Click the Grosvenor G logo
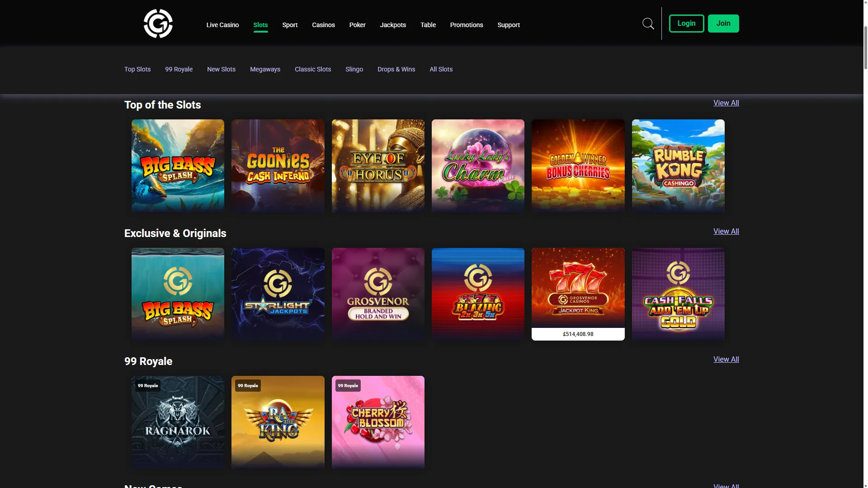 coord(158,24)
